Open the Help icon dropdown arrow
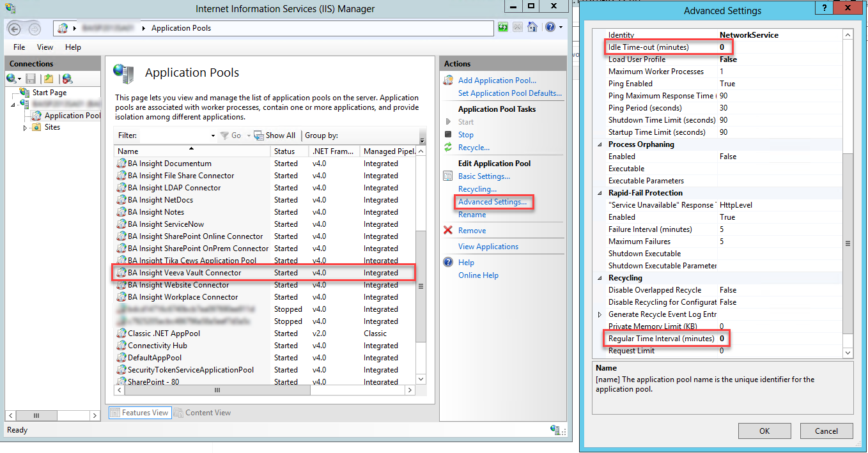The image size is (868, 453). pyautogui.click(x=561, y=27)
